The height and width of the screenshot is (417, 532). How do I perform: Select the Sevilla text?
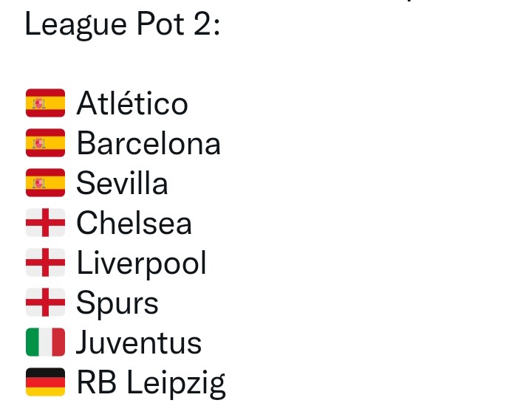123,183
